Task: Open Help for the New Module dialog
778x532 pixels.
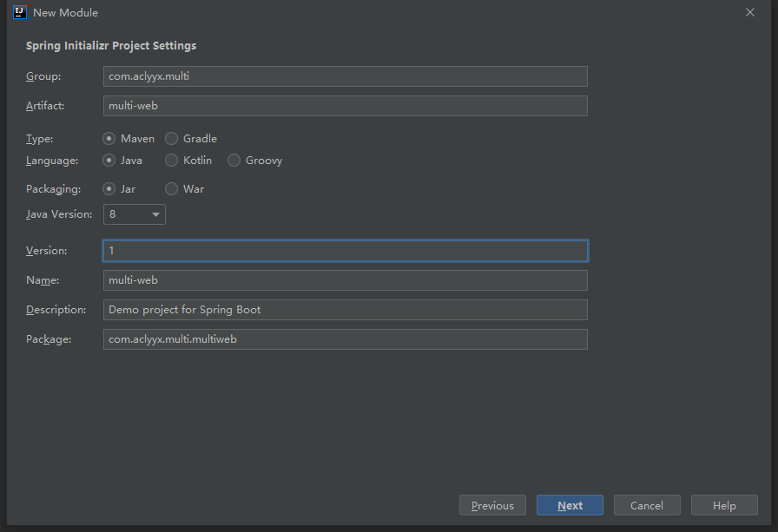Action: tap(724, 504)
